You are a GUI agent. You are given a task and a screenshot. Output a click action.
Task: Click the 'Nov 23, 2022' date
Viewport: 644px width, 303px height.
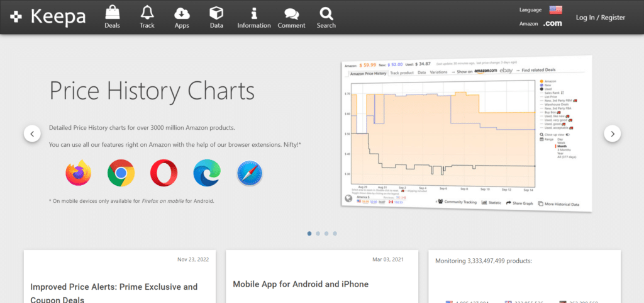click(x=193, y=260)
